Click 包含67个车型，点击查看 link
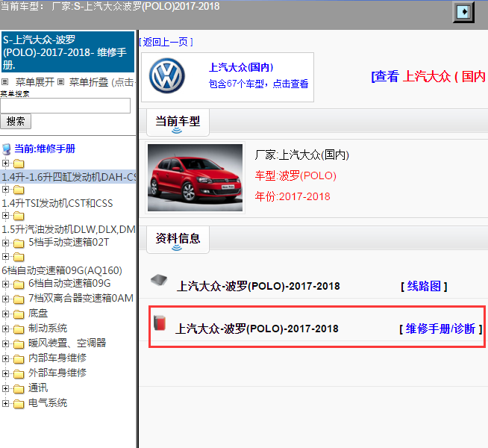The image size is (488, 448). (258, 84)
